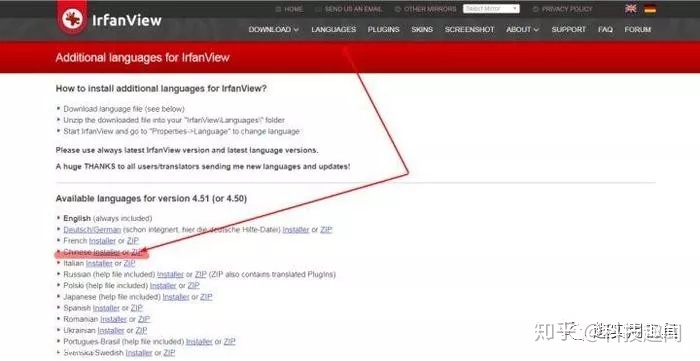The width and height of the screenshot is (700, 361).
Task: Download the Portugues-Brasil Installer
Action: coord(200,342)
